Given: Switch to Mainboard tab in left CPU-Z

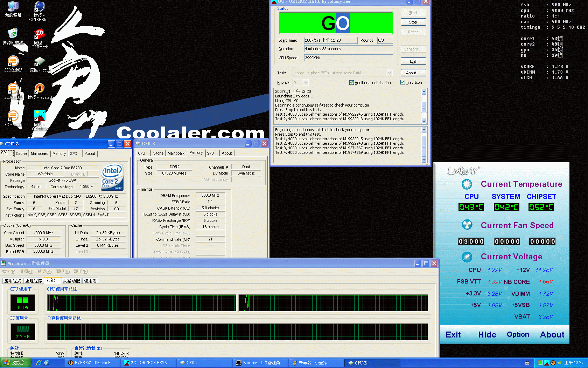Looking at the screenshot, I should coord(40,154).
